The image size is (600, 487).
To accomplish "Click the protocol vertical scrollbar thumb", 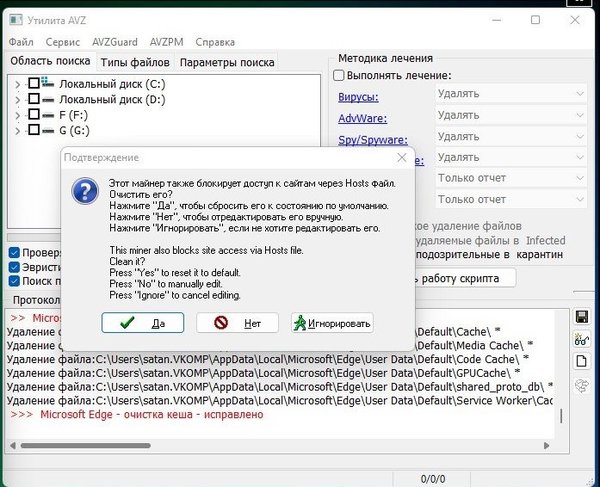I will [x=561, y=416].
